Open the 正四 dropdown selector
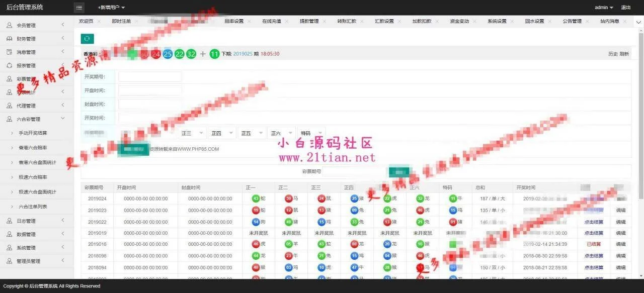Image resolution: width=644 pixels, height=293 pixels. (222, 133)
